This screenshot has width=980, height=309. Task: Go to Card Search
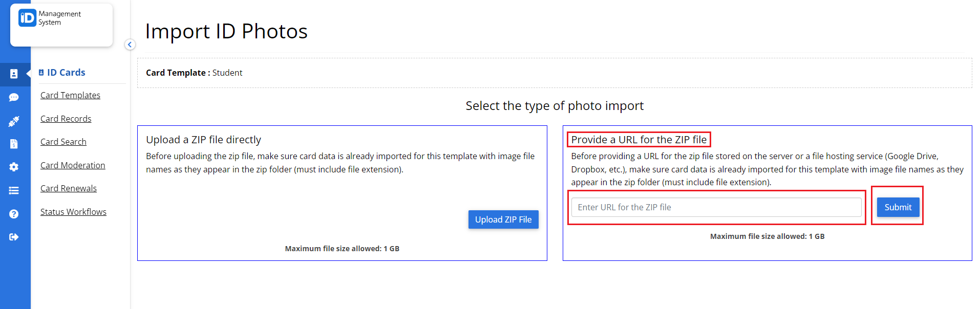tap(63, 142)
